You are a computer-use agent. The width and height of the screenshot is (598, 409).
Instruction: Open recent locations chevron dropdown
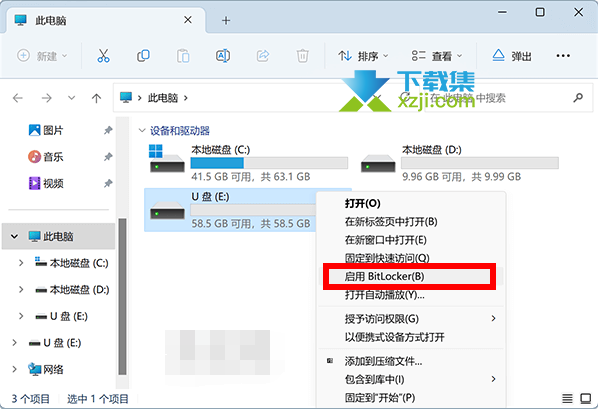tap(71, 98)
